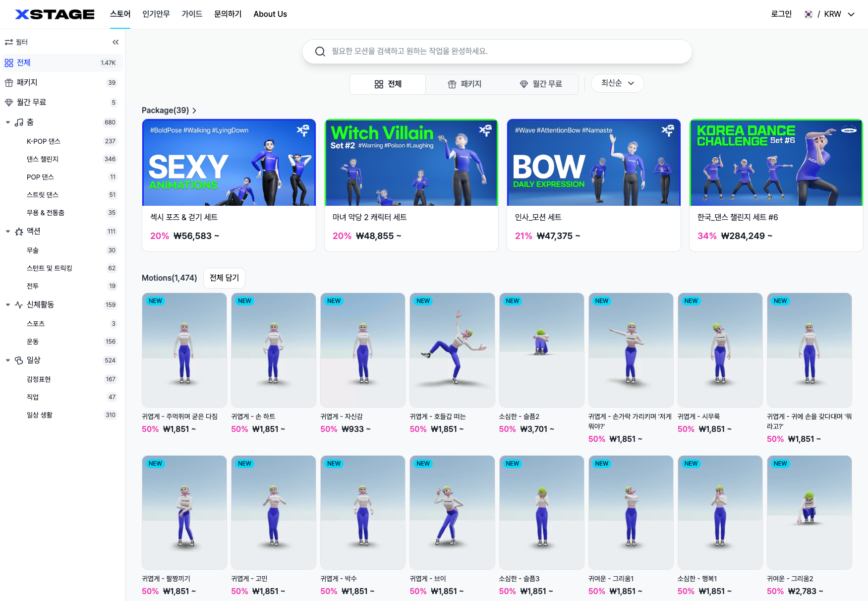Open Korea Dance Challenge Set #6 thumbnail

pyautogui.click(x=776, y=163)
